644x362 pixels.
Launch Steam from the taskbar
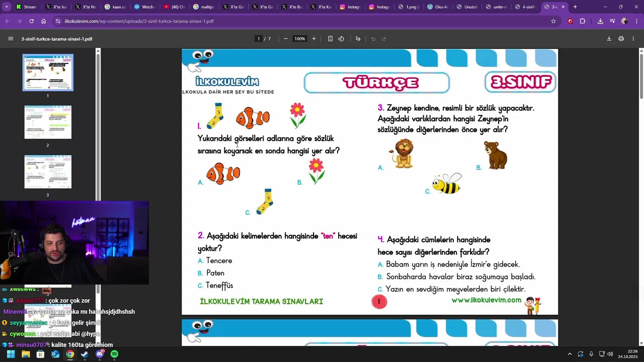point(85,354)
